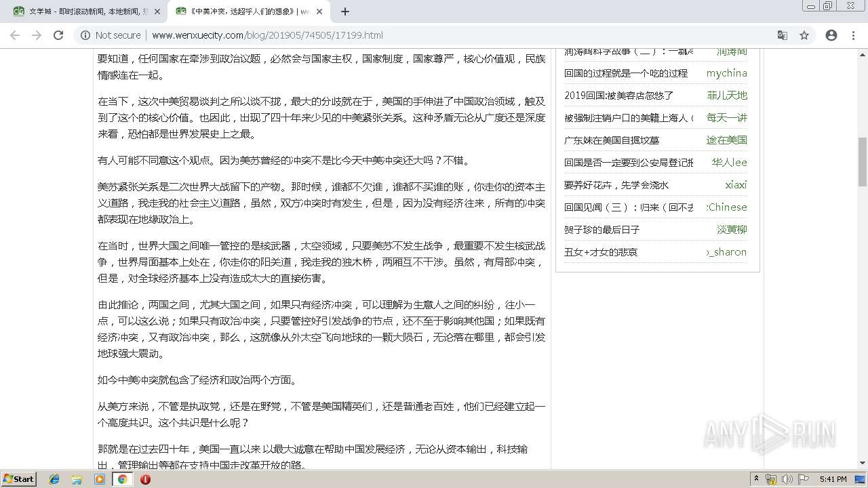Screen dimensions: 868x488
Task: Open author link mychina
Action: coord(726,73)
